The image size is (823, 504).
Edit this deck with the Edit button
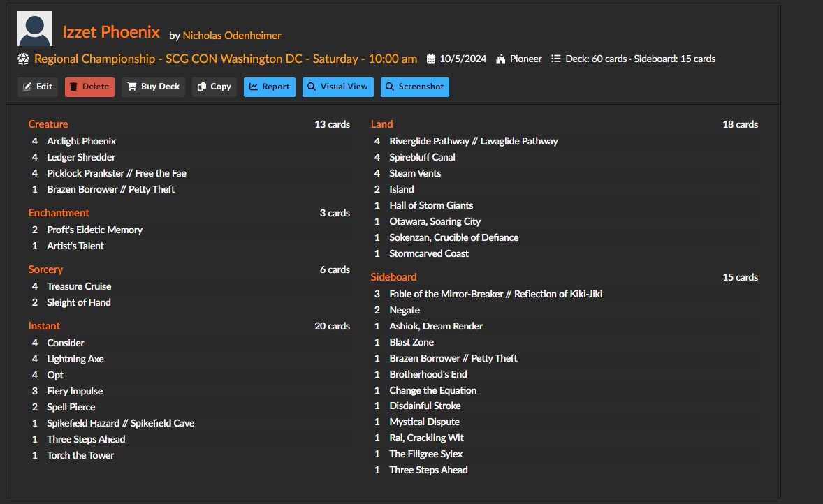[38, 87]
